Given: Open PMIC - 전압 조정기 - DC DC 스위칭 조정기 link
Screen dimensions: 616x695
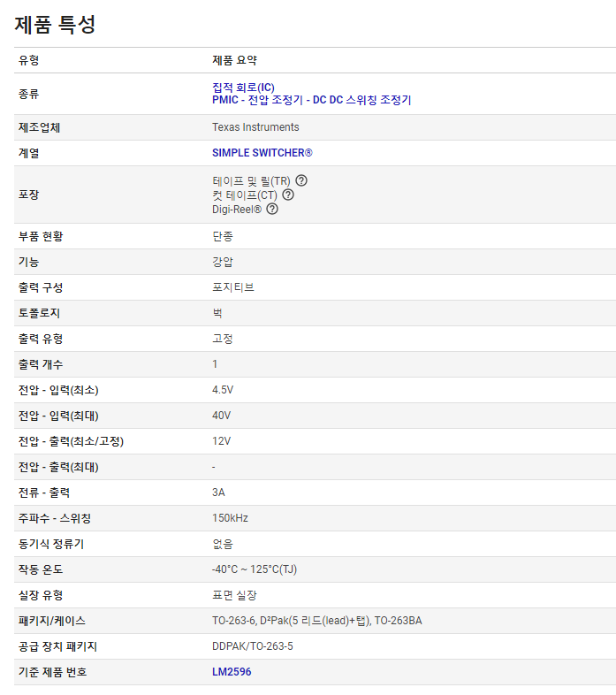Looking at the screenshot, I should pyautogui.click(x=312, y=100).
